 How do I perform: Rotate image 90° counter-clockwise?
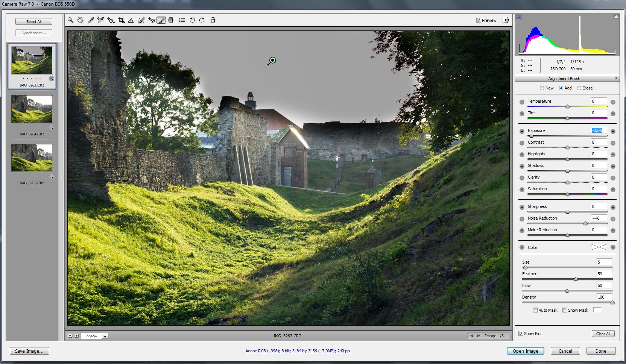pos(192,20)
